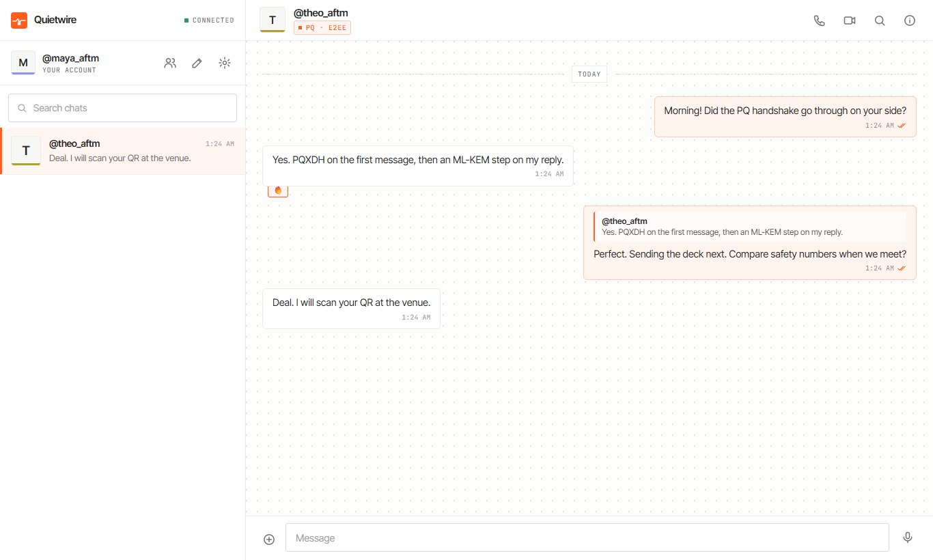The height and width of the screenshot is (560, 933).
Task: Click the Quietwire logo icon
Action: (19, 20)
